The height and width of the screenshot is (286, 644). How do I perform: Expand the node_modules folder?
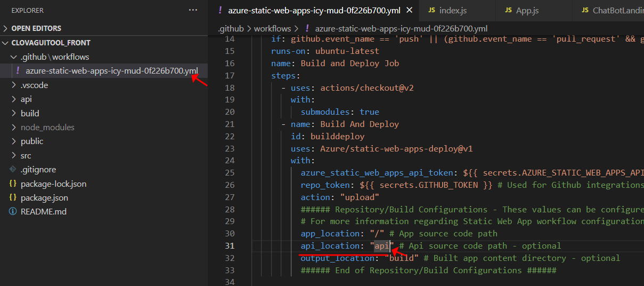[47, 128]
